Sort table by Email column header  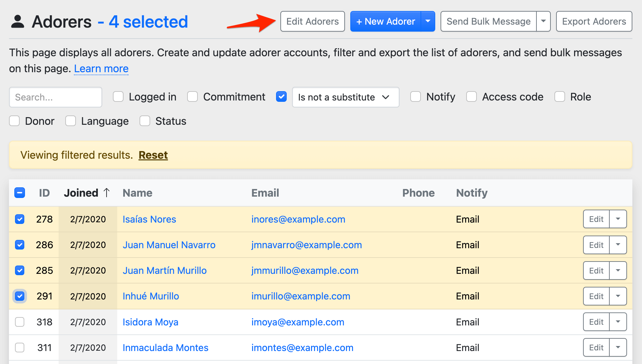pyautogui.click(x=265, y=193)
